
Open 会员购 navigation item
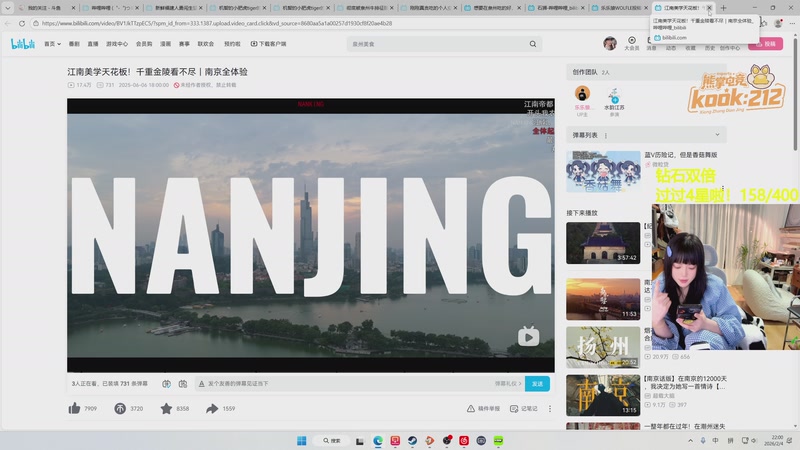(144, 44)
